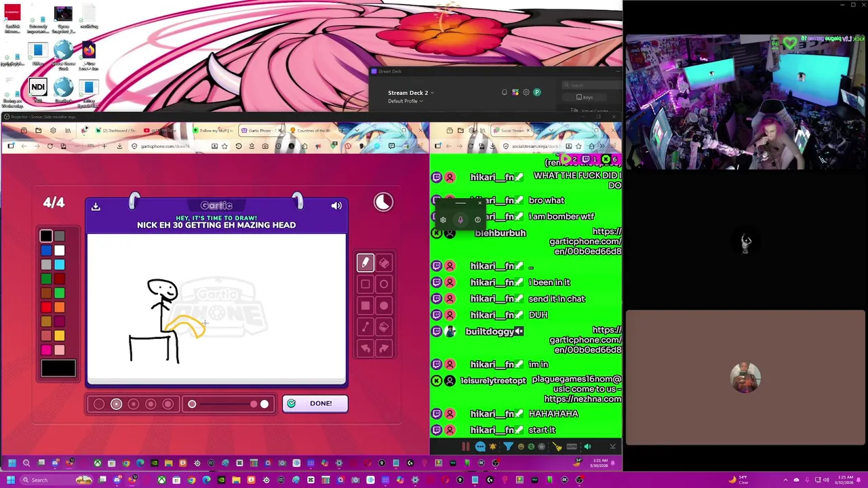Click the NDI desktop shortcut
Screen dimensions: 868x488
tap(37, 91)
